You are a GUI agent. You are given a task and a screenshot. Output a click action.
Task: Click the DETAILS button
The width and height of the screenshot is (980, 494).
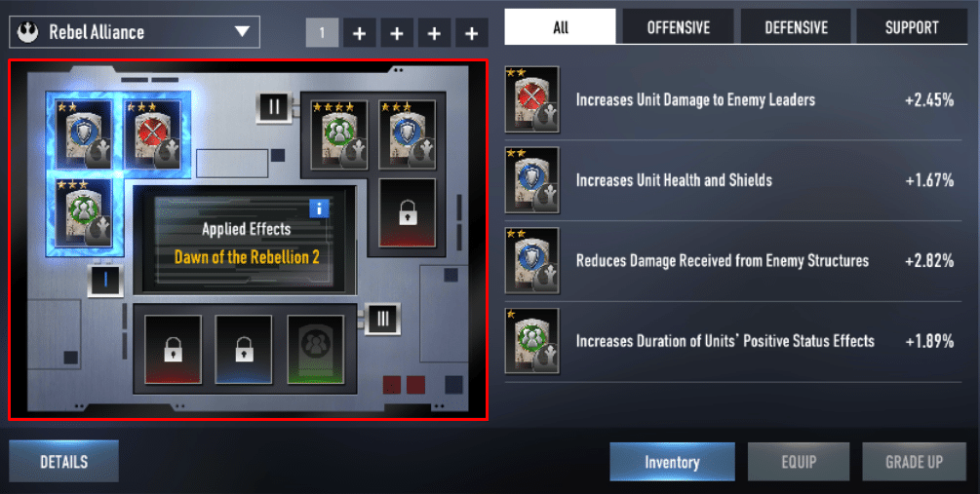63,462
